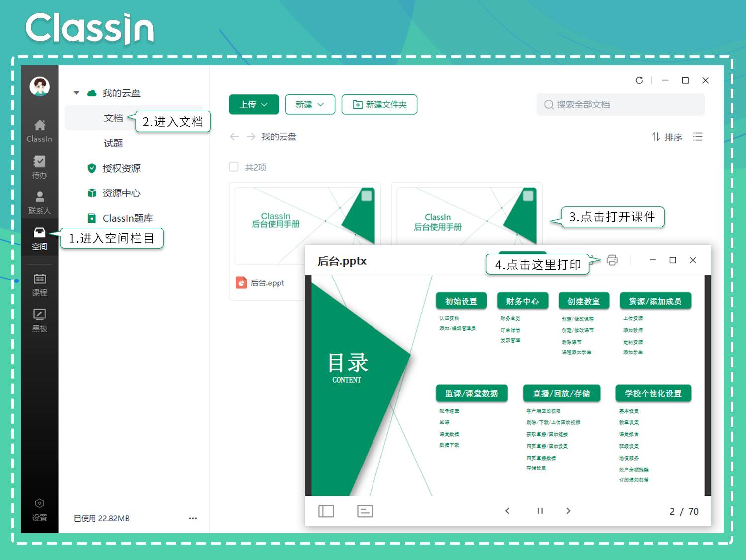
Task: Collapse the 我的云盘 tree node
Action: click(x=76, y=93)
